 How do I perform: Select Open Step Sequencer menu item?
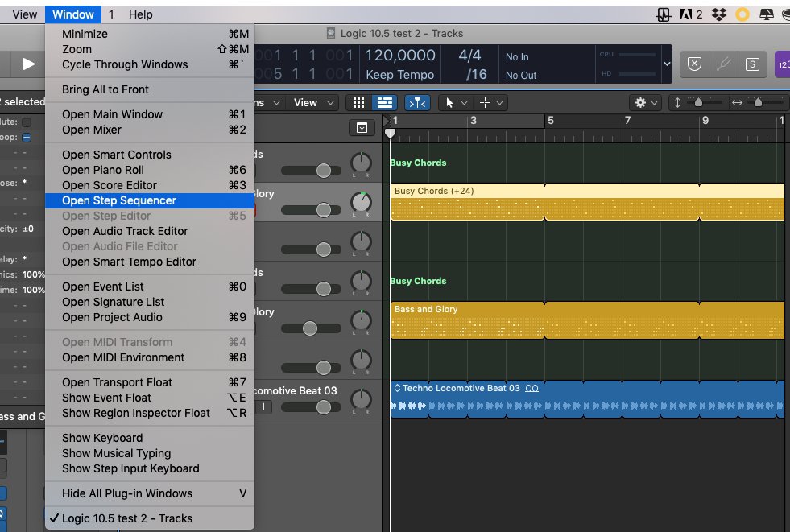[119, 200]
